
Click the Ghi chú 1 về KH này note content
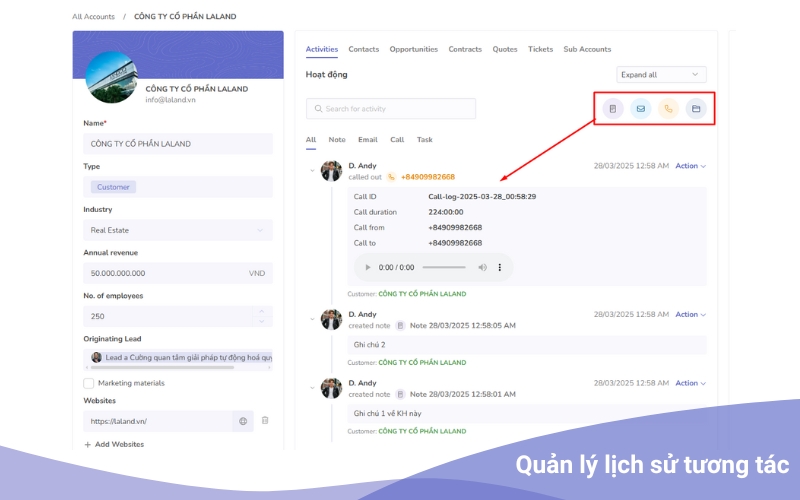(x=527, y=413)
